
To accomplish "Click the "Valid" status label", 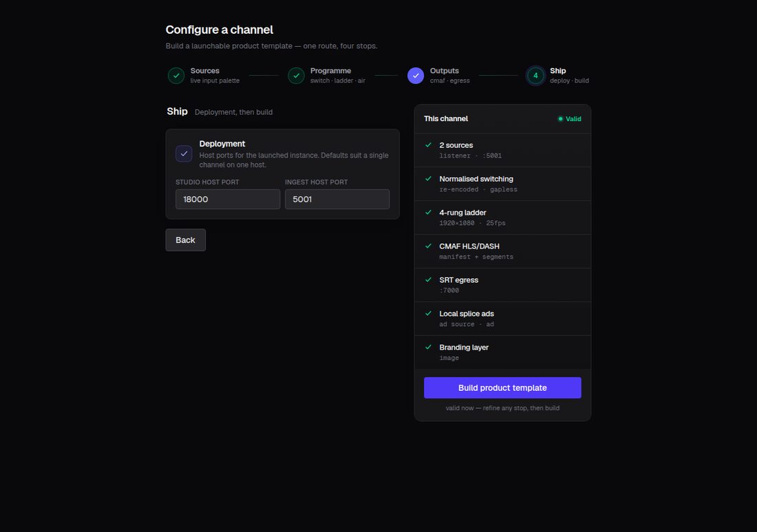I will 573,119.
